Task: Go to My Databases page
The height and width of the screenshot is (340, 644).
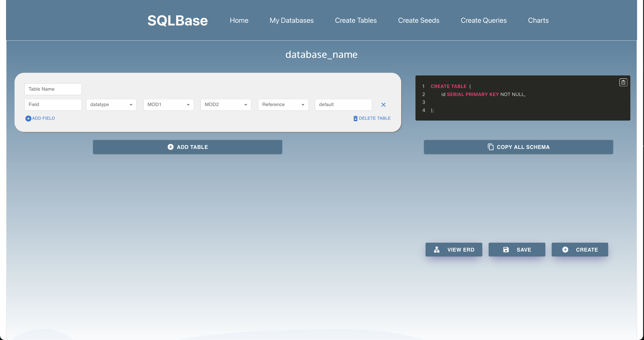Action: pyautogui.click(x=292, y=21)
